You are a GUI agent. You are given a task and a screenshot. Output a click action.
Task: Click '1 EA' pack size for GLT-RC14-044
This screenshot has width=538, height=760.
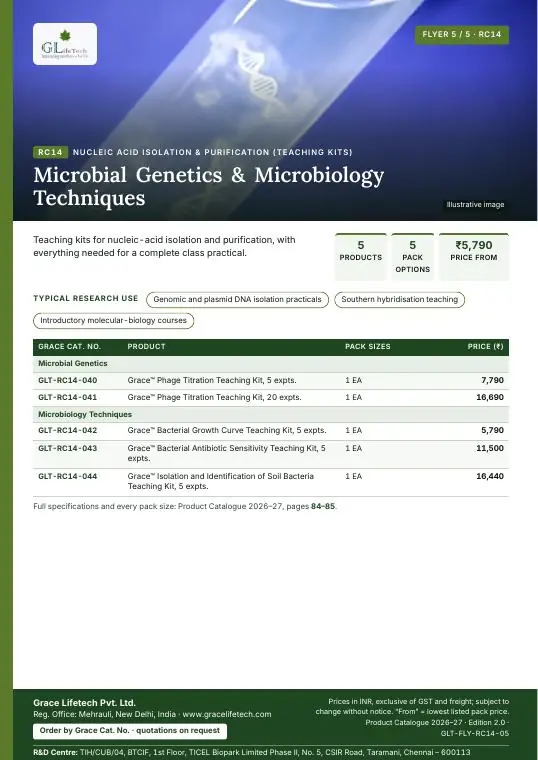pos(353,476)
